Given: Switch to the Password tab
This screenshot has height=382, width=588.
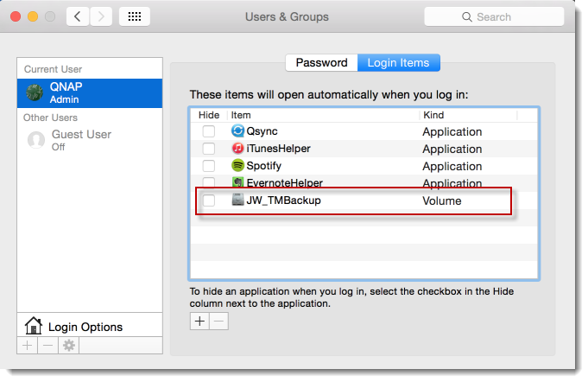Looking at the screenshot, I should (x=321, y=63).
